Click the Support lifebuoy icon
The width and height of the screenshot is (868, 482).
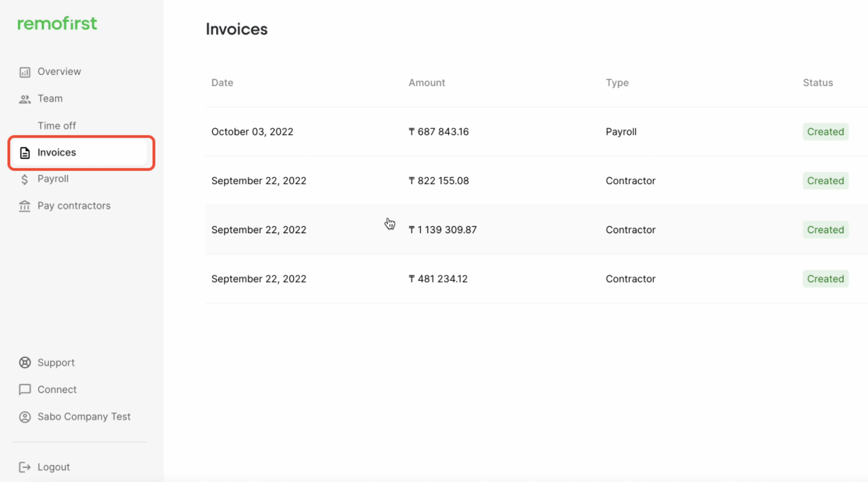click(x=25, y=363)
